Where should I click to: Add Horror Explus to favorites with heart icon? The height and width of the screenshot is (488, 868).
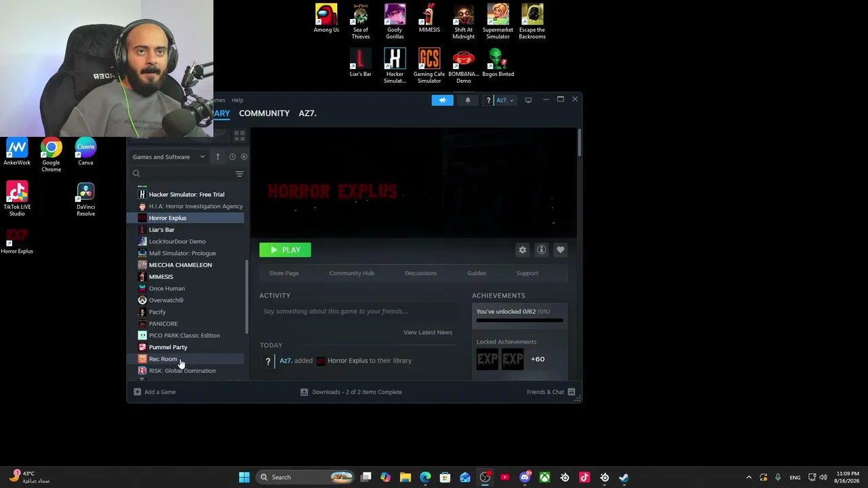click(x=560, y=250)
